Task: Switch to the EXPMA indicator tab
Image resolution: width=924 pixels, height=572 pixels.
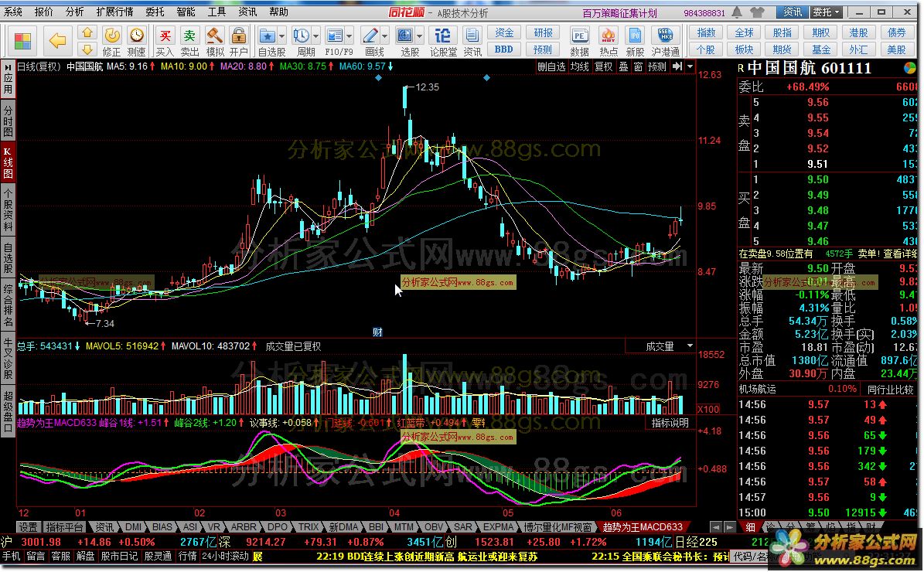Action: pyautogui.click(x=499, y=527)
